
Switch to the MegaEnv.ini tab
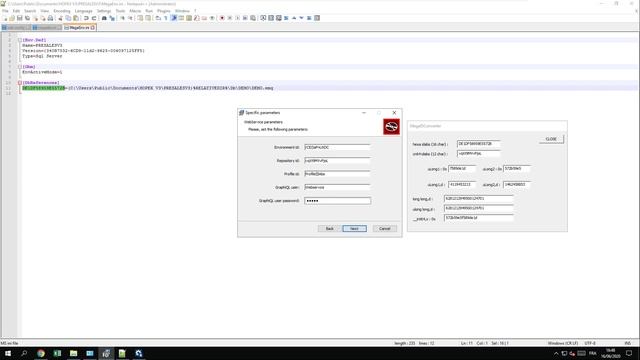click(80, 28)
